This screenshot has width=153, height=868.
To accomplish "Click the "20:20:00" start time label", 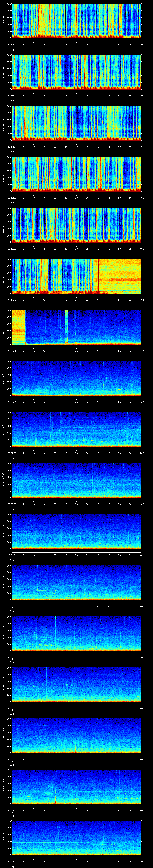I will pyautogui.click(x=12, y=351).
